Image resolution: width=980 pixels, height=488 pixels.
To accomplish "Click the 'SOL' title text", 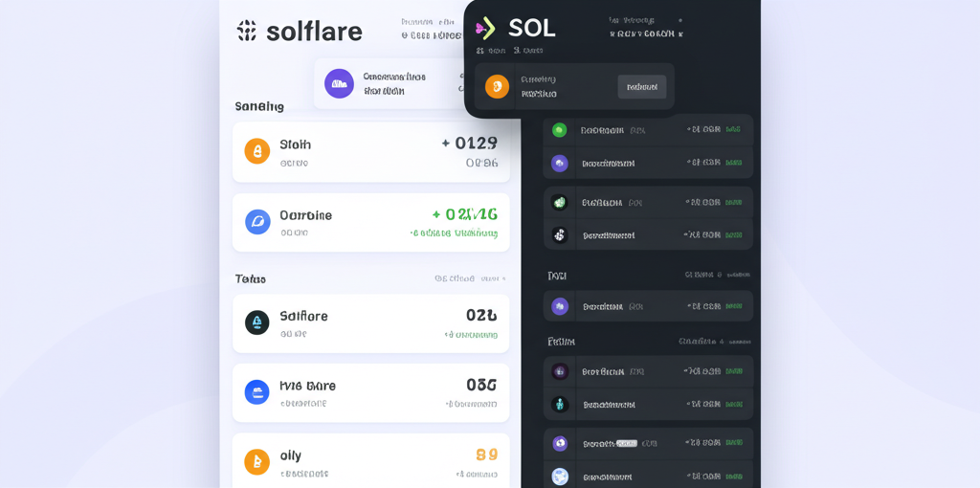I will click(532, 28).
